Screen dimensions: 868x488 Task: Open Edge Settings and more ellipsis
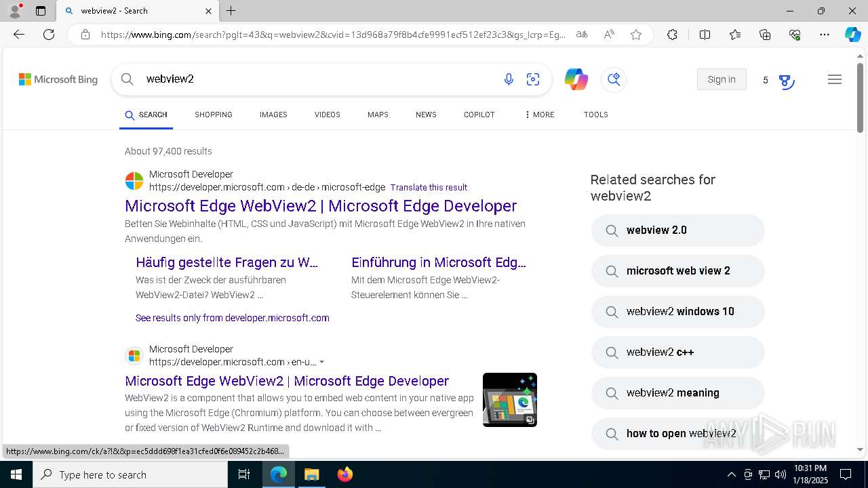pos(825,35)
